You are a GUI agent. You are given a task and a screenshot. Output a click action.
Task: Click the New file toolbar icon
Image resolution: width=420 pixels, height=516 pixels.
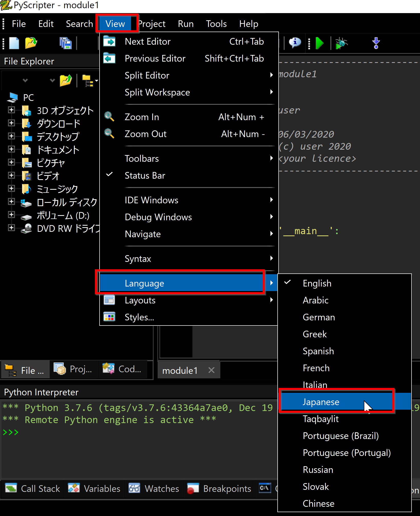tap(14, 43)
